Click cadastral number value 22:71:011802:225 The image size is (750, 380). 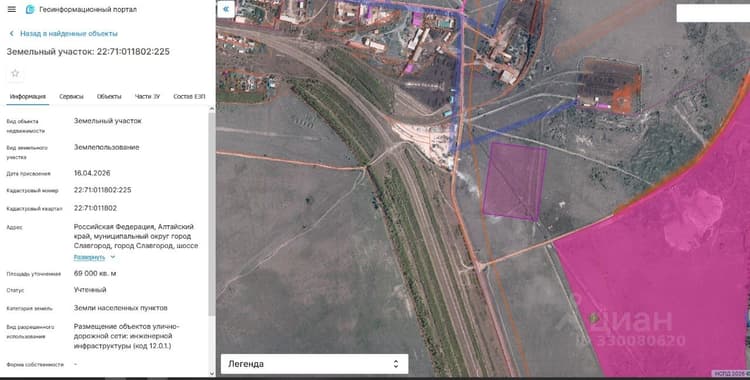coord(102,190)
